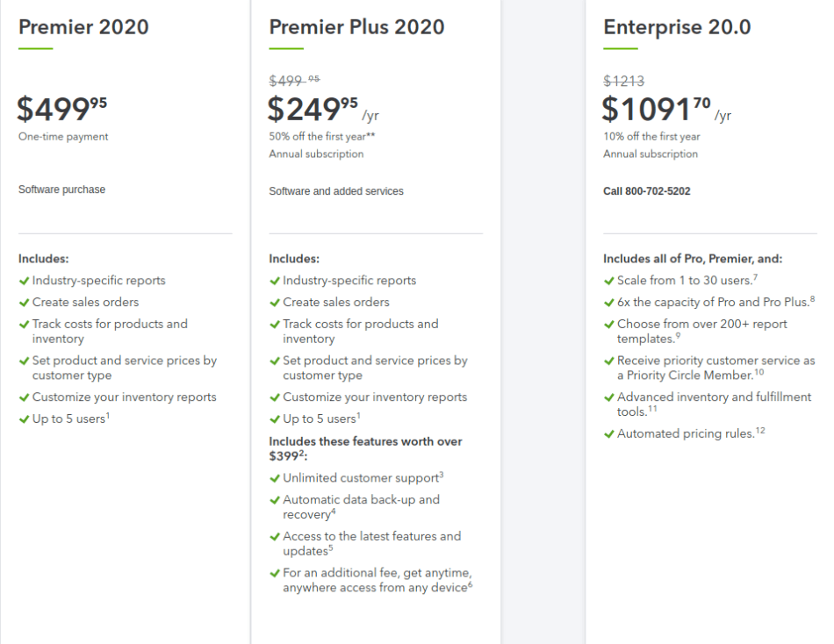Click the Software and added services label
834x644 pixels.
click(x=336, y=191)
